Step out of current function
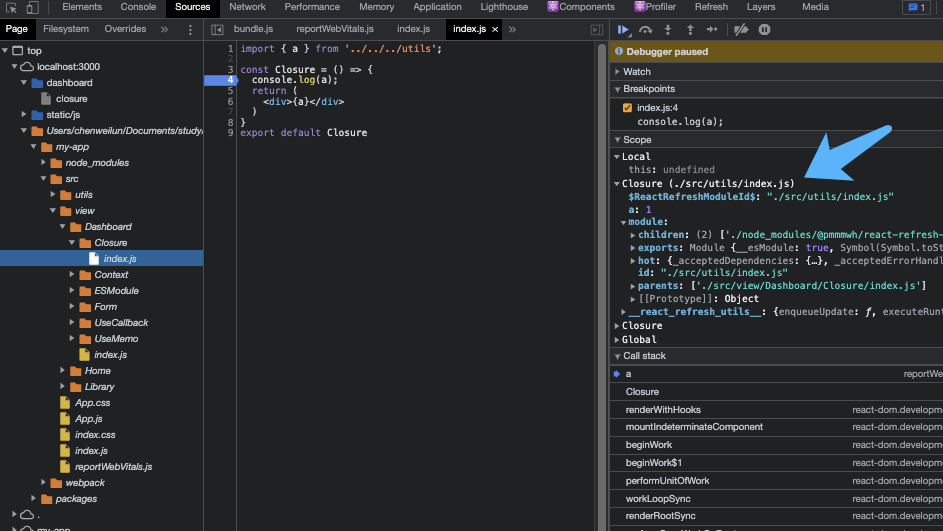Viewport: 943px width, 531px height. 690,30
